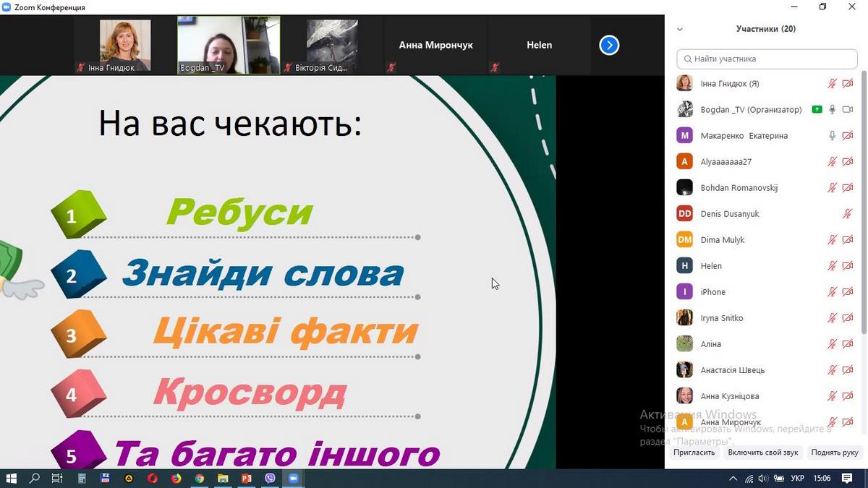Open Viber from the taskbar
Image resolution: width=868 pixels, height=488 pixels.
point(270,479)
